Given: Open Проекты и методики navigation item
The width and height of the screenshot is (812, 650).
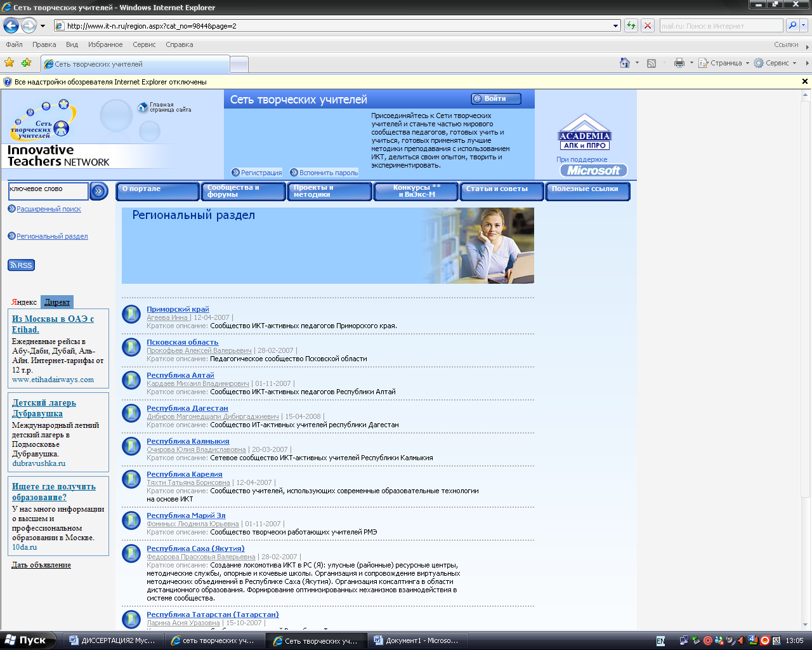Looking at the screenshot, I should [x=330, y=191].
